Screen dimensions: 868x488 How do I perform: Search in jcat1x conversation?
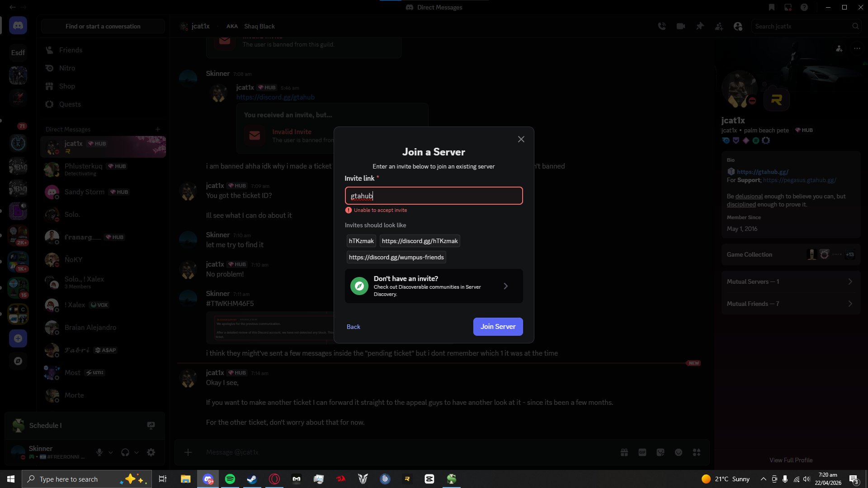tap(806, 26)
